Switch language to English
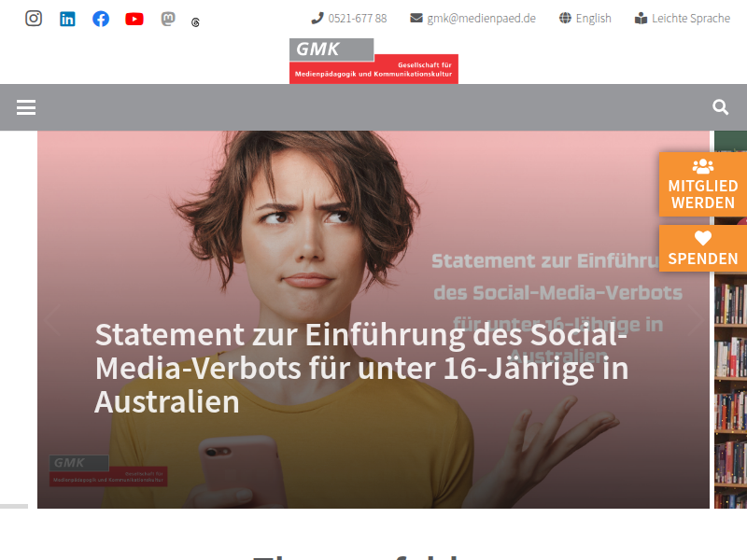This screenshot has width=747, height=560. click(585, 19)
